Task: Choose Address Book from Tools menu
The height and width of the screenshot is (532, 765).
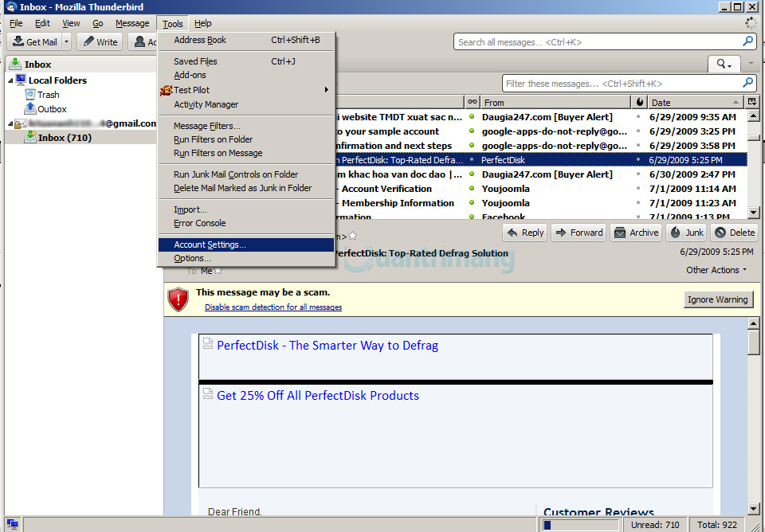Action: (x=246, y=40)
